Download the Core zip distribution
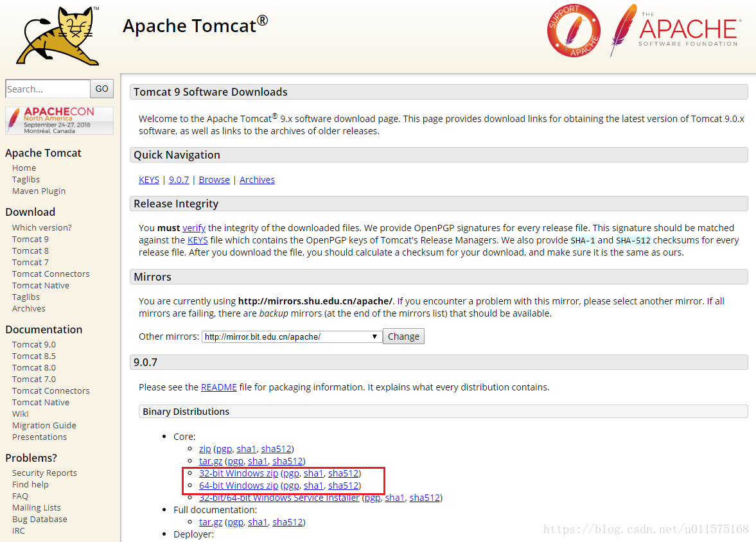This screenshot has width=756, height=542. [205, 449]
